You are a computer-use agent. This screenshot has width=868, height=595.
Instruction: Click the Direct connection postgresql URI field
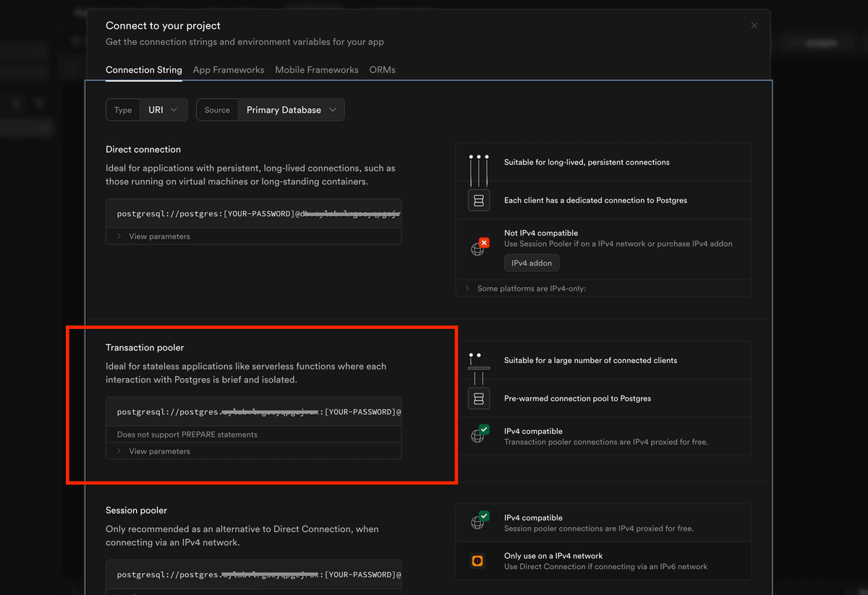(x=253, y=213)
